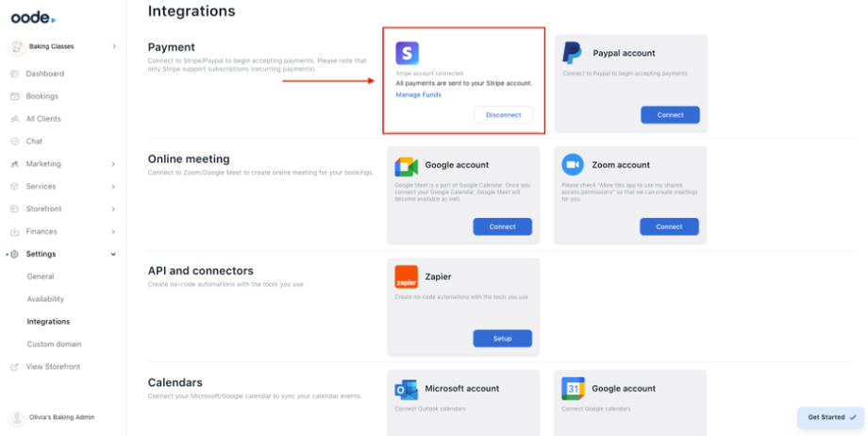Open the Manage Funds link
The width and height of the screenshot is (868, 436).
pyautogui.click(x=418, y=95)
